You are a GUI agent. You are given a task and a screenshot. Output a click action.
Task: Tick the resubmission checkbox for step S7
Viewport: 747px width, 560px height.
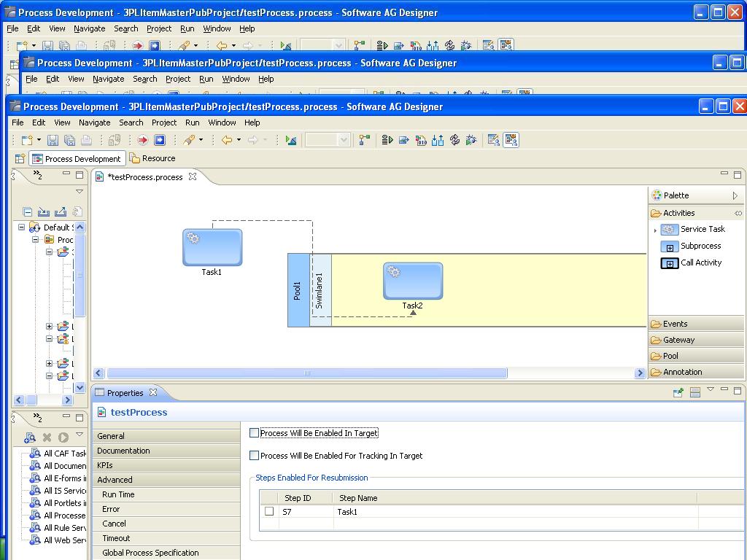coord(269,511)
